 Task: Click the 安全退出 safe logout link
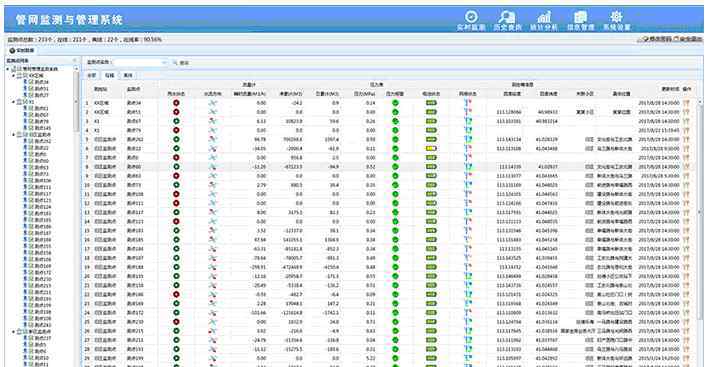tap(688, 39)
